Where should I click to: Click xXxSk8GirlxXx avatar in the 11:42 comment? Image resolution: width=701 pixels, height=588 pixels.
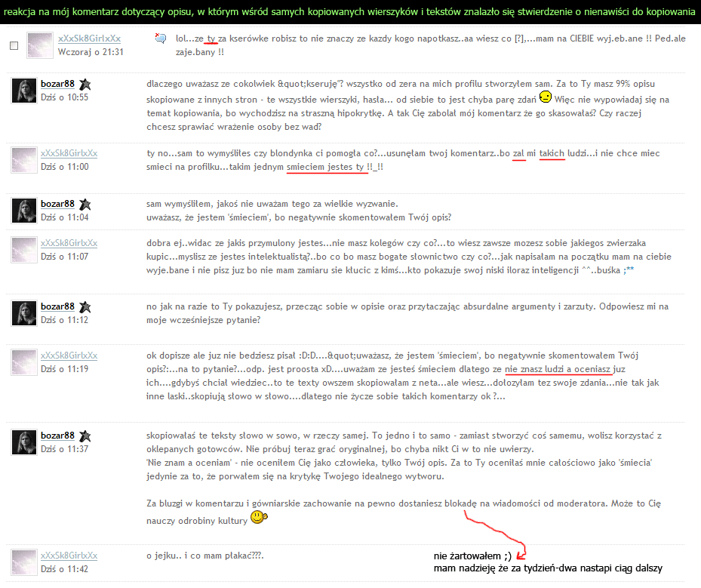click(x=24, y=562)
